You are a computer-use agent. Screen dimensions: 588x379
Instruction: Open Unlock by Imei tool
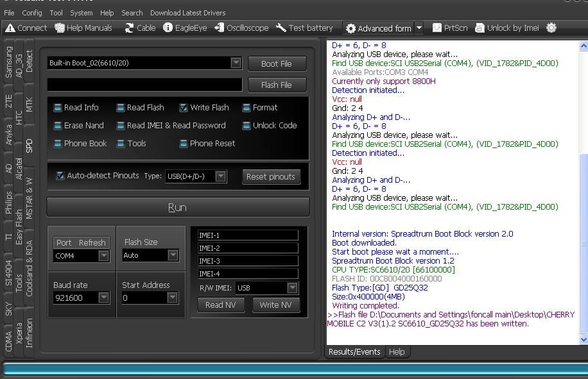pos(507,28)
